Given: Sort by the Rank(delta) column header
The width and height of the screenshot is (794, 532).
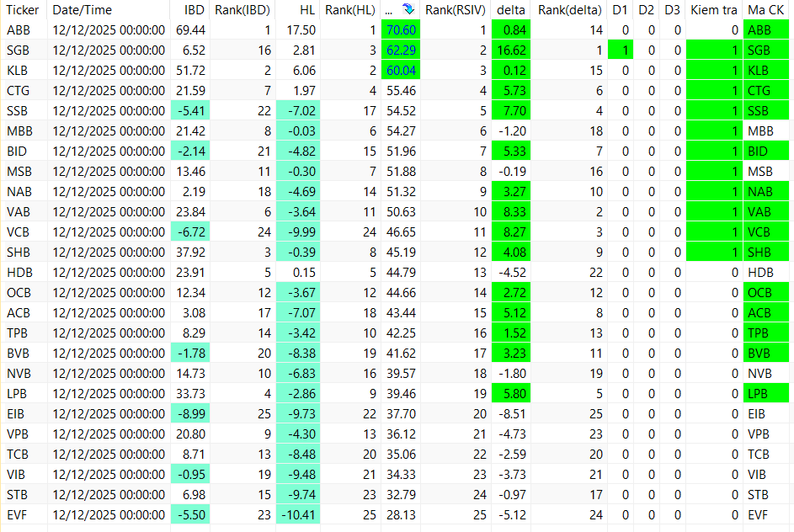Looking at the screenshot, I should (x=570, y=9).
